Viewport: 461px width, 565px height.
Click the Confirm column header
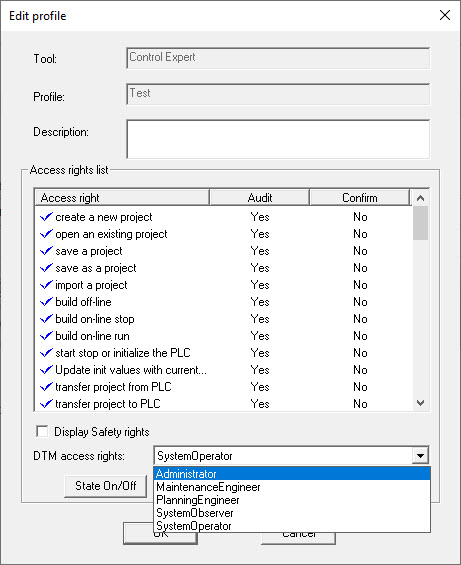tap(359, 197)
